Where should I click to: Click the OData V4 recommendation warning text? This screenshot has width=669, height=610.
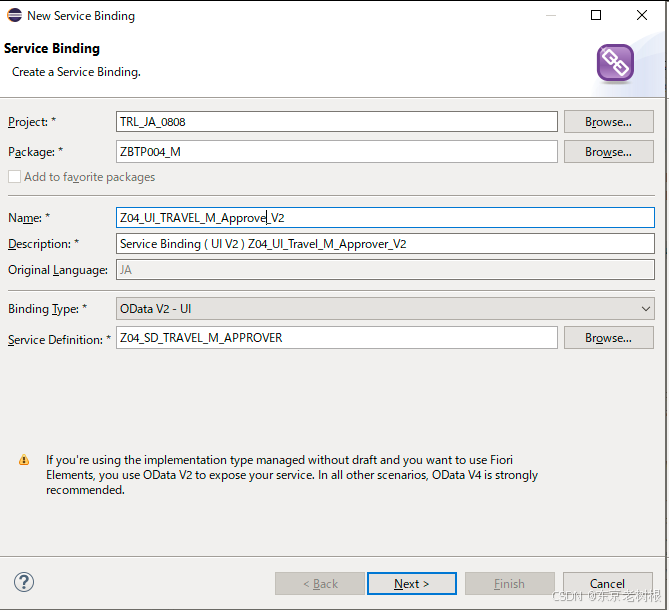click(292, 475)
